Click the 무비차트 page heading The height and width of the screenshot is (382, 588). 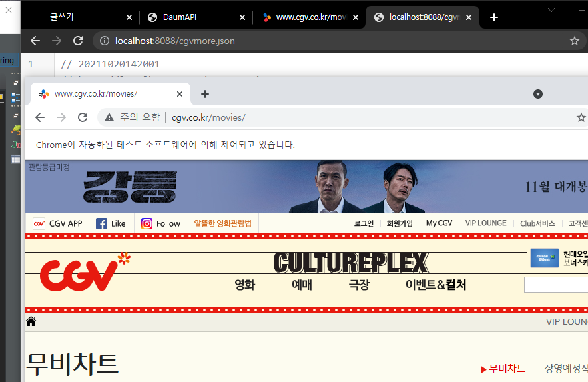coord(73,364)
